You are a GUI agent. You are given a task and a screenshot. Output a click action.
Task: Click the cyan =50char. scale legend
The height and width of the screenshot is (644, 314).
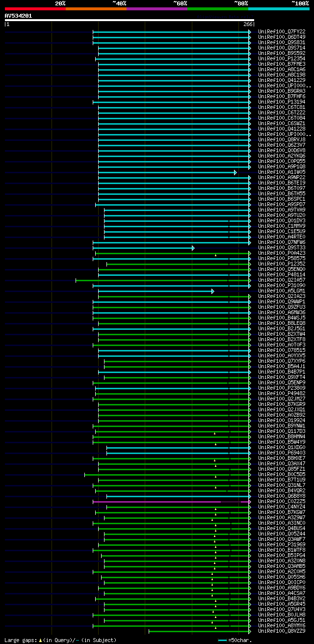(x=235, y=640)
